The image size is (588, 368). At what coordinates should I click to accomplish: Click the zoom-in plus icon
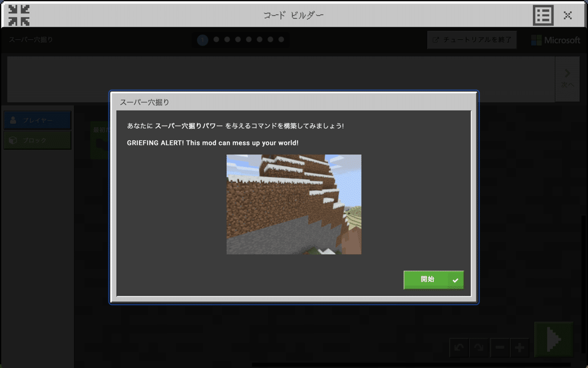click(x=519, y=347)
